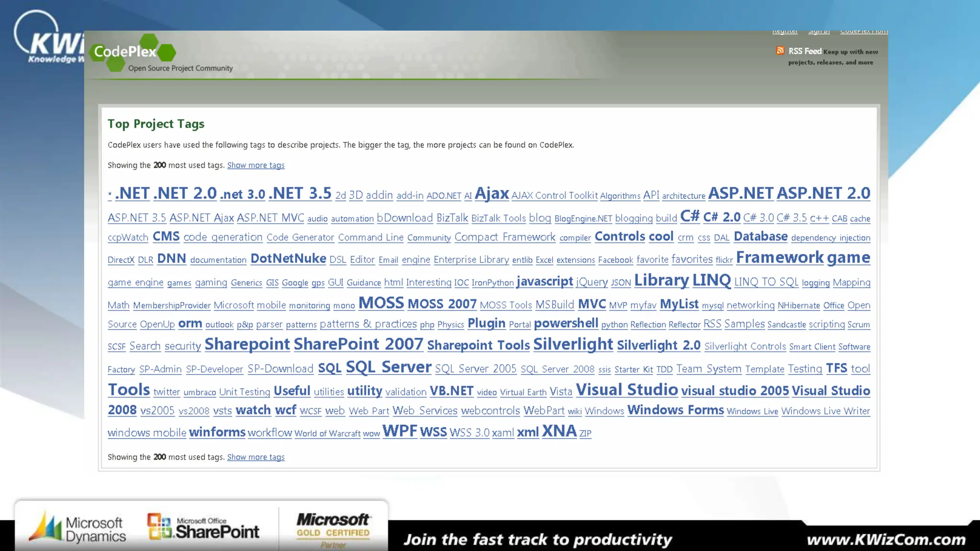Select the ASP.NET 2.0 tag
The image size is (980, 551).
(823, 193)
